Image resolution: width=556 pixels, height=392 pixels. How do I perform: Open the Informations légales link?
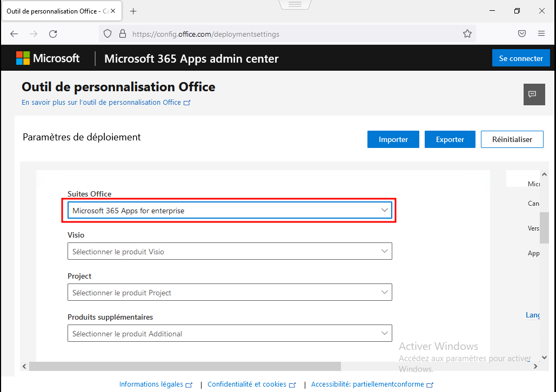pyautogui.click(x=151, y=384)
